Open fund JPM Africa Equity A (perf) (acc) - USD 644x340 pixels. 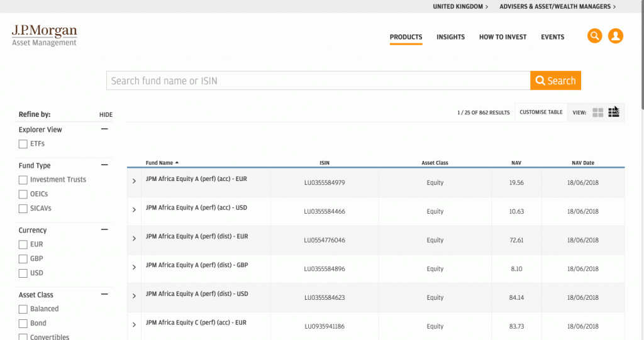point(196,208)
